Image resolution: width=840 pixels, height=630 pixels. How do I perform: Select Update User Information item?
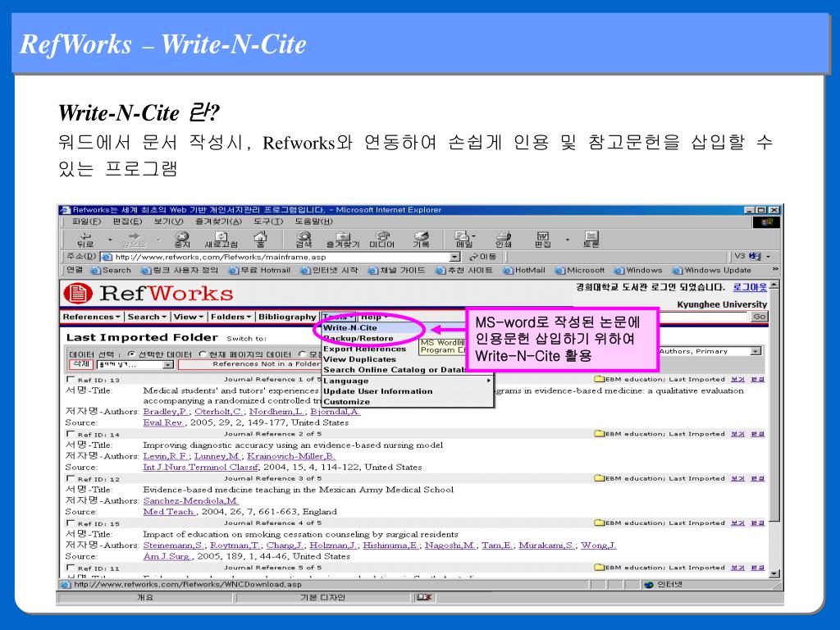click(x=377, y=391)
